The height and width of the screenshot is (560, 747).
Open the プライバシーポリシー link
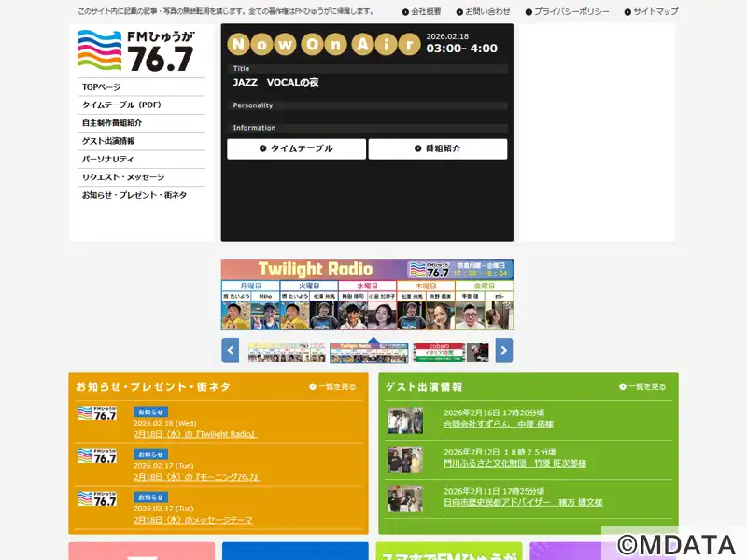tap(567, 11)
